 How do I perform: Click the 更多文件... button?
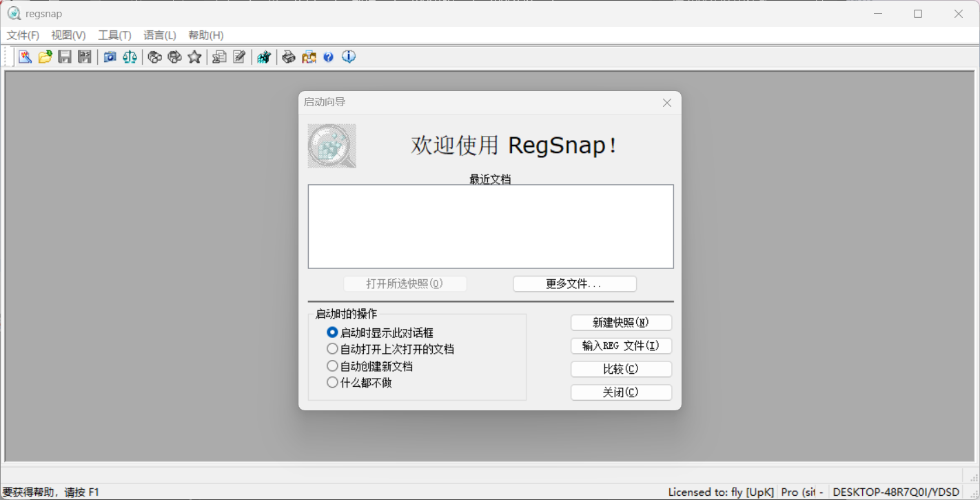575,284
